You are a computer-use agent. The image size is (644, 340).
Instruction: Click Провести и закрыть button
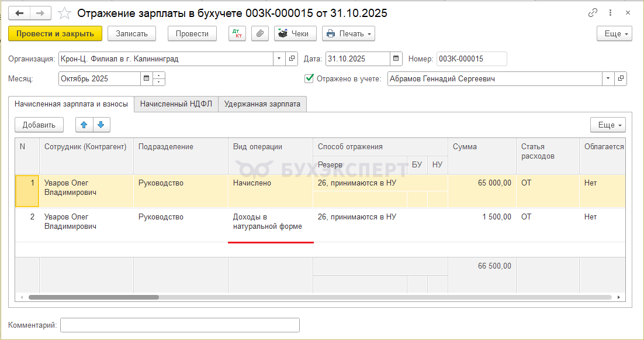click(55, 34)
